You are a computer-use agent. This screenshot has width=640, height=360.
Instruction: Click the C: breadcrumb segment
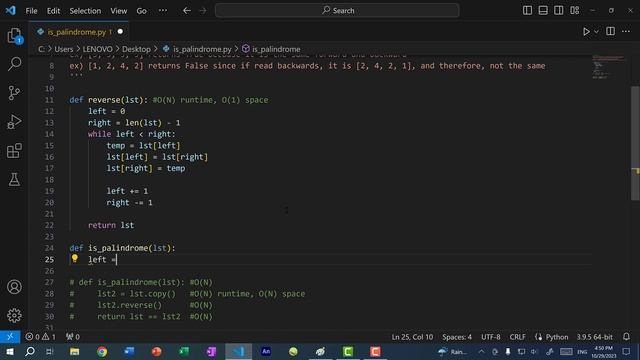pos(41,49)
